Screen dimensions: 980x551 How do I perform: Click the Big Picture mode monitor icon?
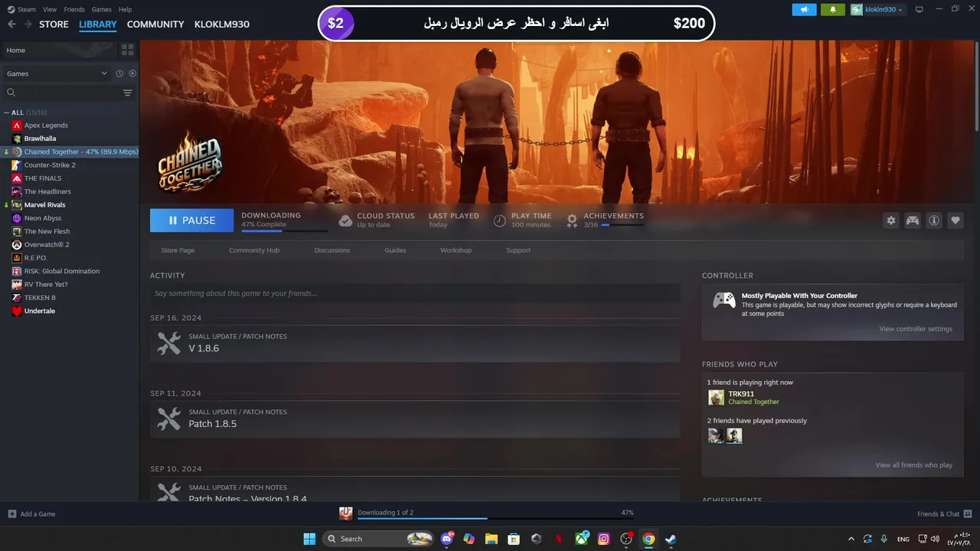(920, 9)
